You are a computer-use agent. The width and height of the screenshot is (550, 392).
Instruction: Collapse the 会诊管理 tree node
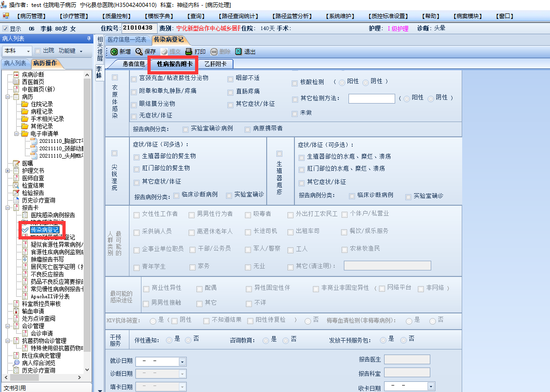7,326
